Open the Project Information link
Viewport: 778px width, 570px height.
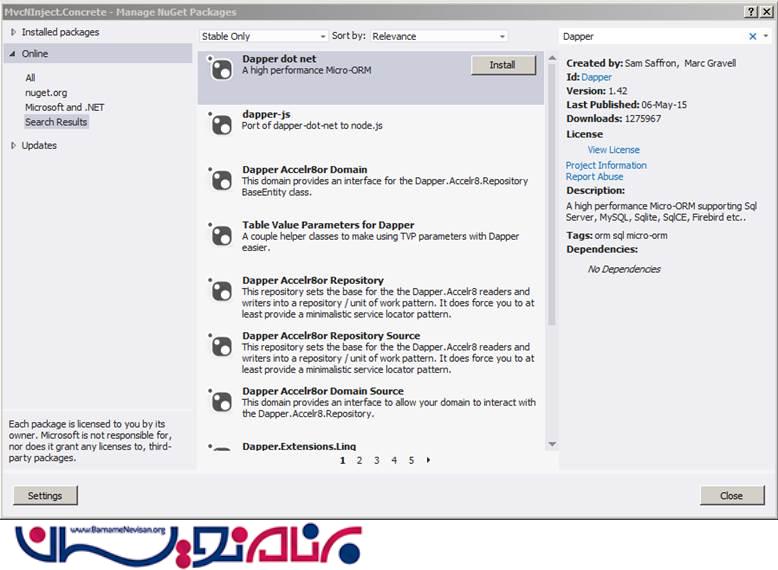pyautogui.click(x=606, y=165)
